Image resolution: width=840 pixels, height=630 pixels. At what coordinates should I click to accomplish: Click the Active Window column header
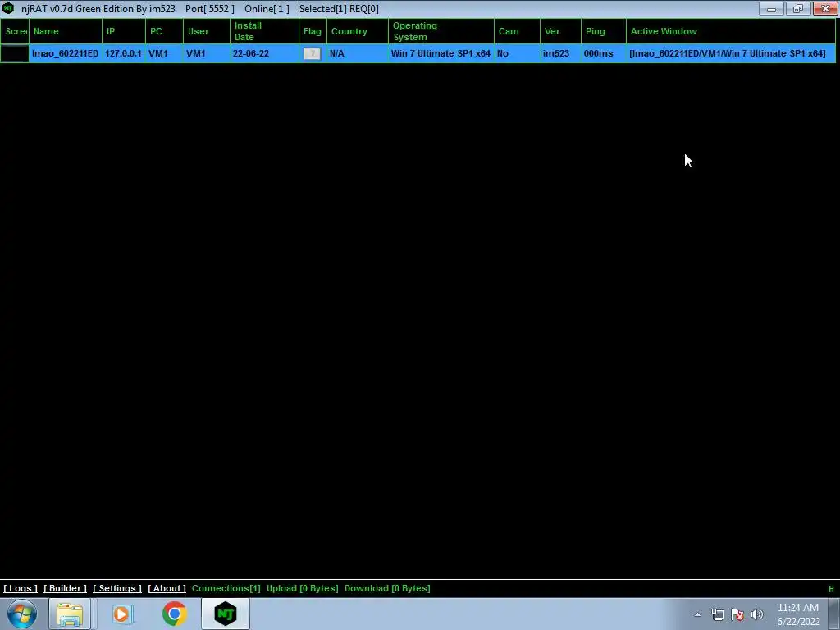coord(731,31)
